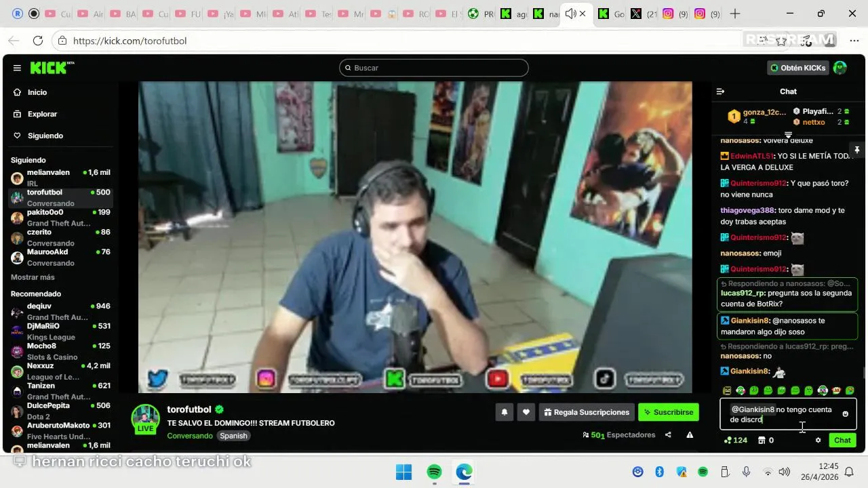The height and width of the screenshot is (488, 868).
Task: Open a new browser tab
Action: pyautogui.click(x=735, y=14)
